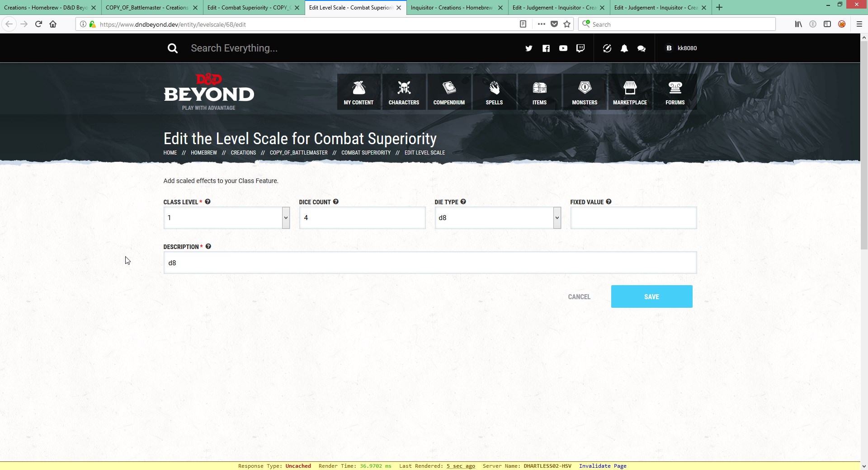Bookmark this page with star icon
Image resolution: width=868 pixels, height=470 pixels.
point(567,24)
